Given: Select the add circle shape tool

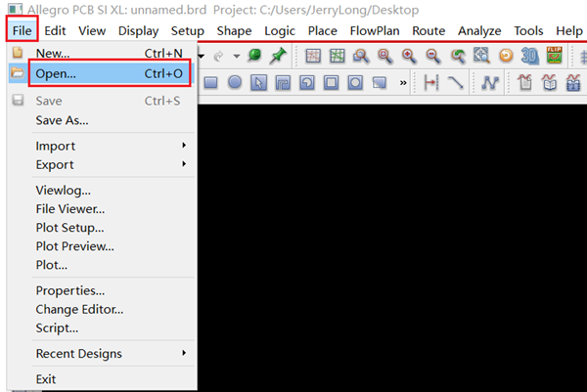Looking at the screenshot, I should tap(235, 83).
